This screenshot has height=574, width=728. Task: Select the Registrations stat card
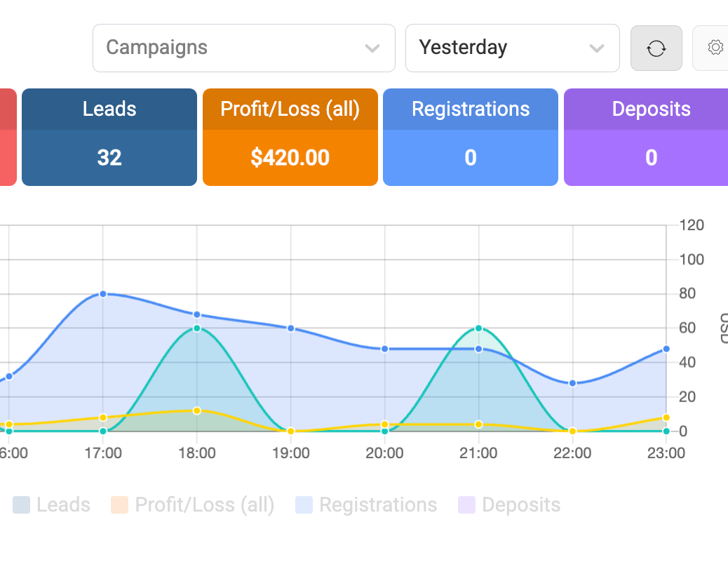point(471,137)
